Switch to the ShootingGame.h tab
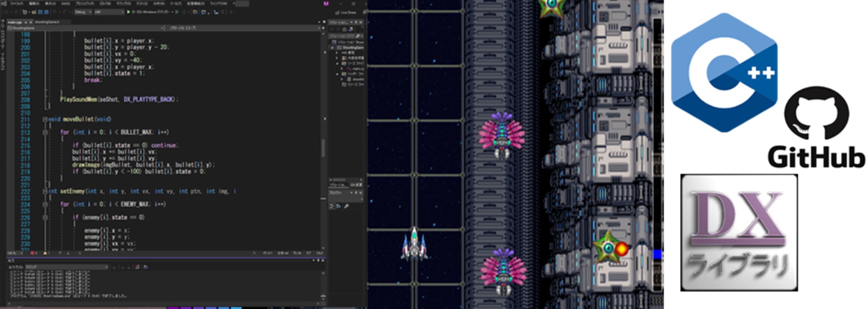 click(47, 22)
